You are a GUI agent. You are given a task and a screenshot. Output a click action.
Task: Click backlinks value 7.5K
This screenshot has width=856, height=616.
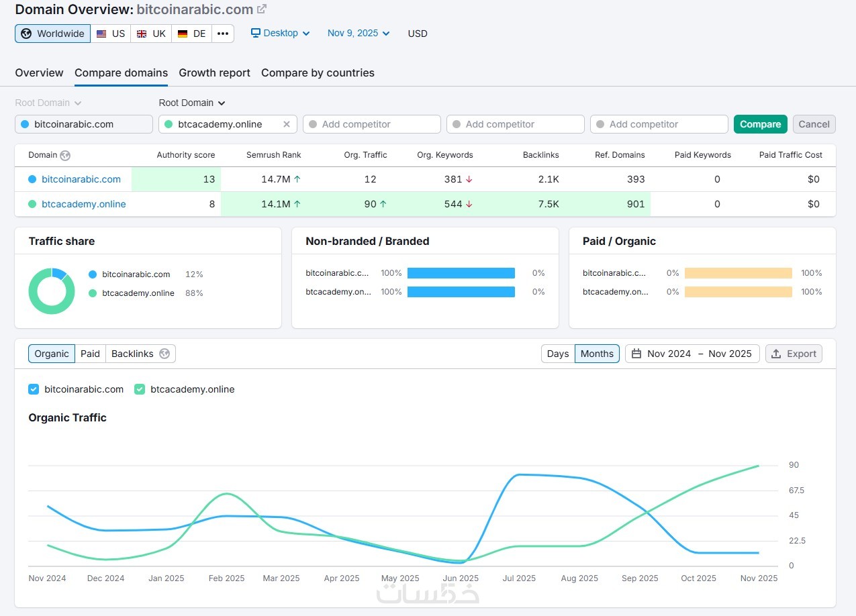click(549, 204)
